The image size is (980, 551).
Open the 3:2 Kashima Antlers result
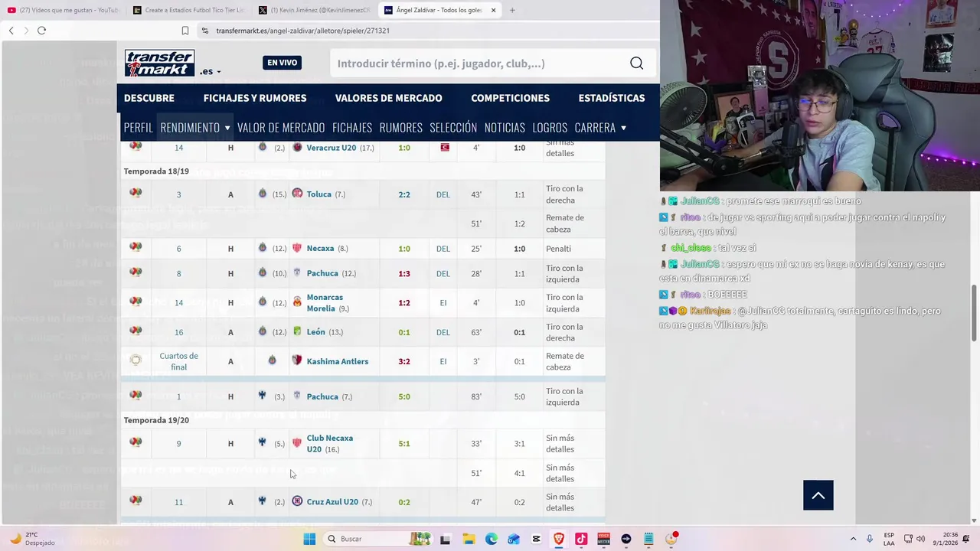point(404,361)
